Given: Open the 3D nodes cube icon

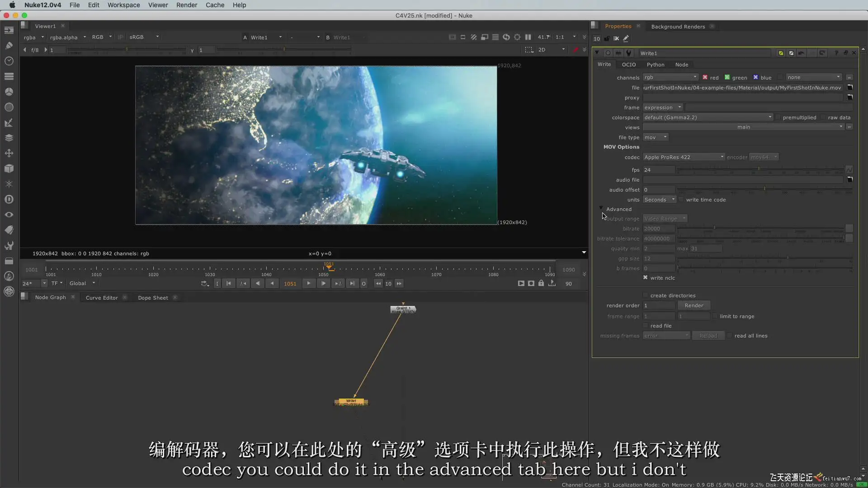Looking at the screenshot, I should click(9, 169).
